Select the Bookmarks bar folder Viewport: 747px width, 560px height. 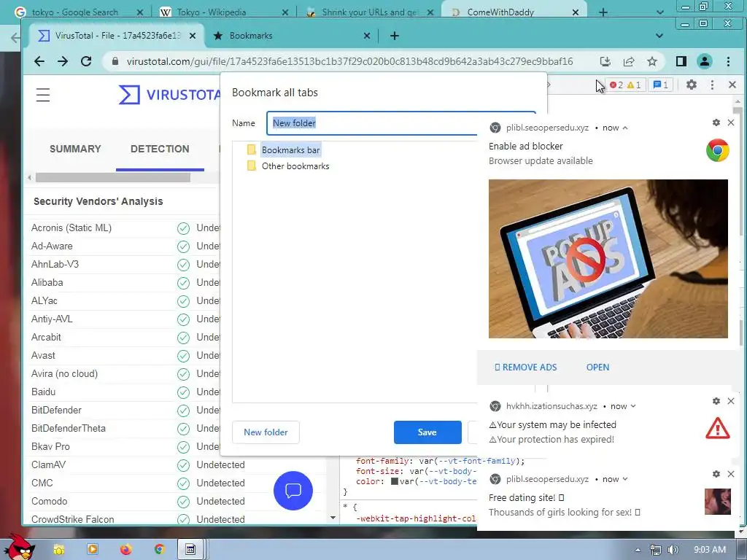click(x=290, y=150)
